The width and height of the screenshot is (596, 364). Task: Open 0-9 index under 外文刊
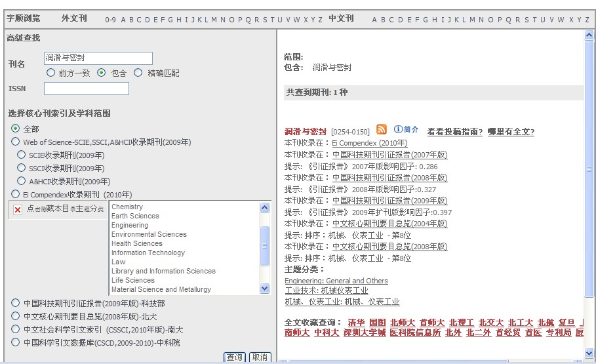pos(110,20)
